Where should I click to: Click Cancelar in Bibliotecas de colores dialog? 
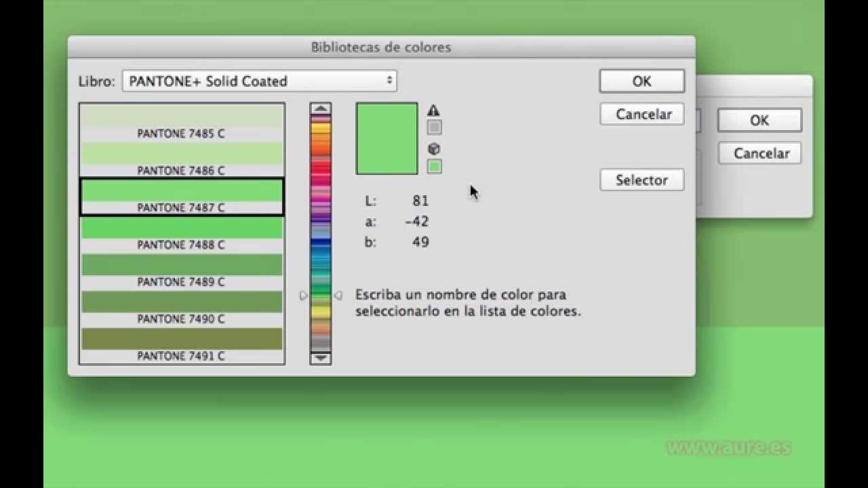point(642,115)
